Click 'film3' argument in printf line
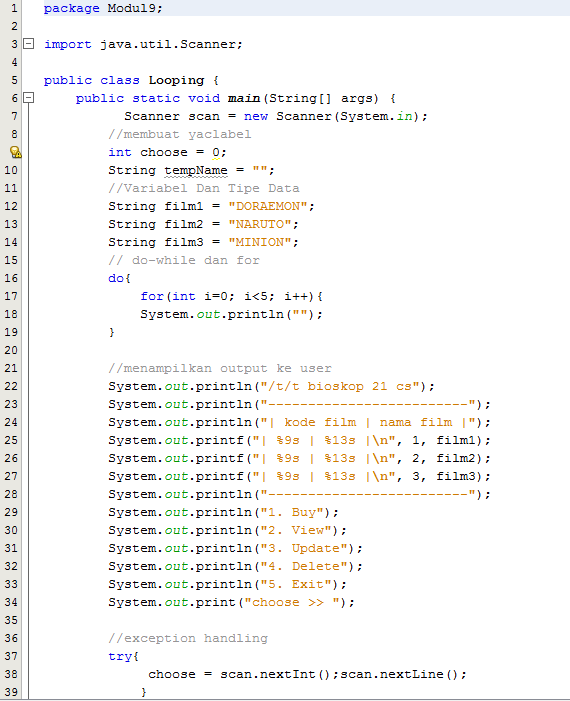Image resolution: width=570 pixels, height=701 pixels. 455,477
